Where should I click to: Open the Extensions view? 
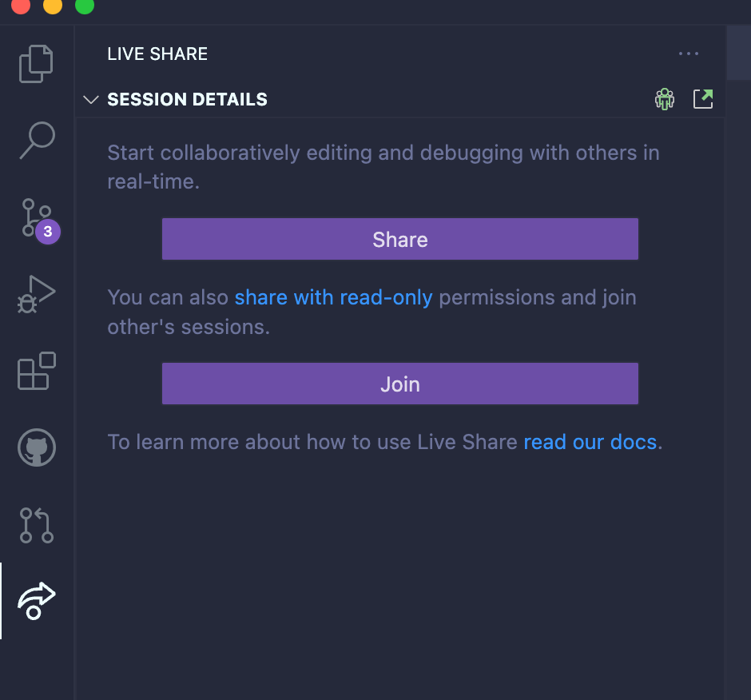pos(36,371)
